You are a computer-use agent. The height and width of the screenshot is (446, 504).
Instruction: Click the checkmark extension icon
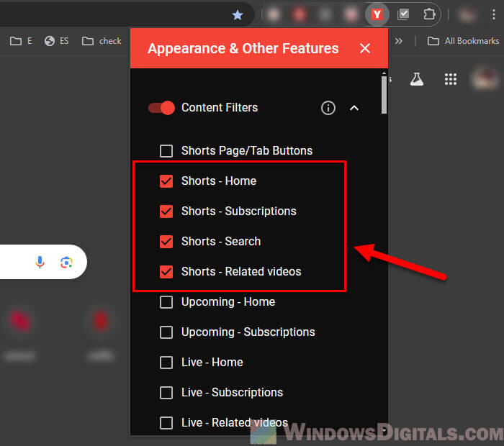pos(403,14)
